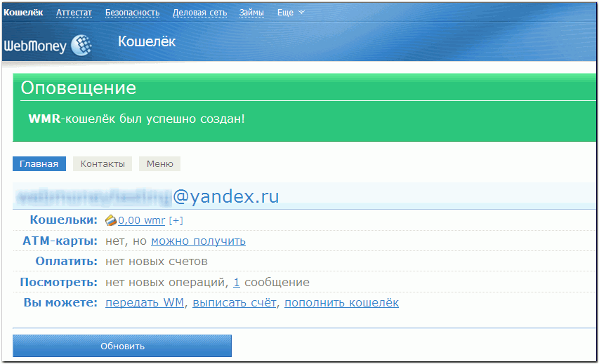The height and width of the screenshot is (364, 599).
Task: Open the Кошелёк top menu item
Action: [23, 13]
